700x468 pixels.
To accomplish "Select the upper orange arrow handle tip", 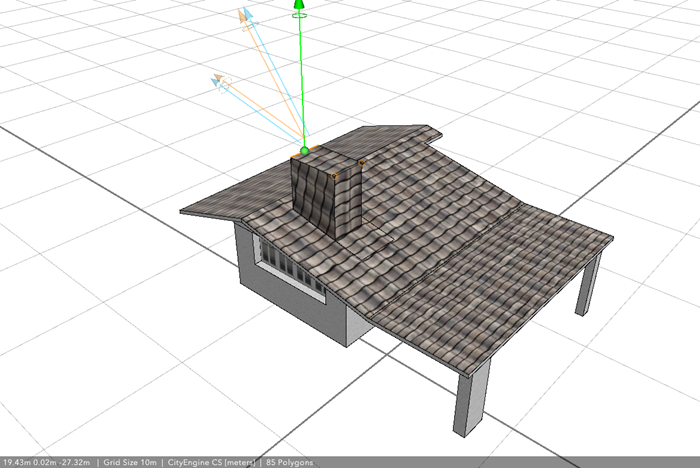I will (242, 14).
